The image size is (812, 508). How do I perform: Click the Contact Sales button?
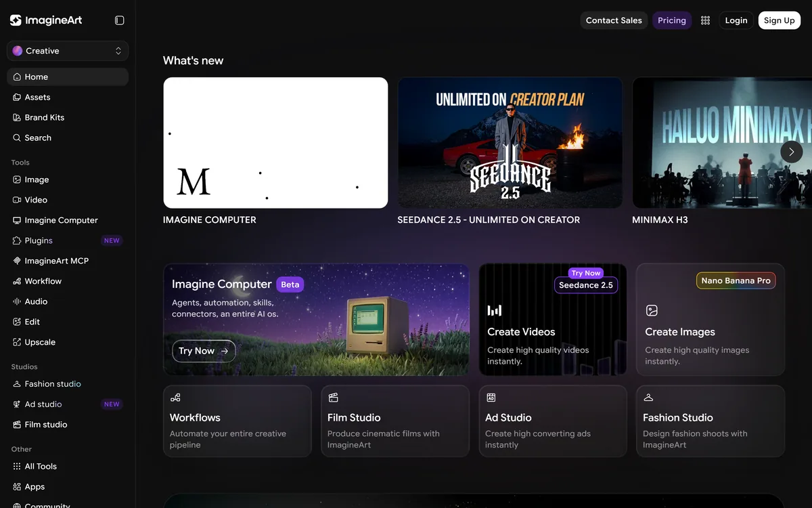click(x=614, y=20)
